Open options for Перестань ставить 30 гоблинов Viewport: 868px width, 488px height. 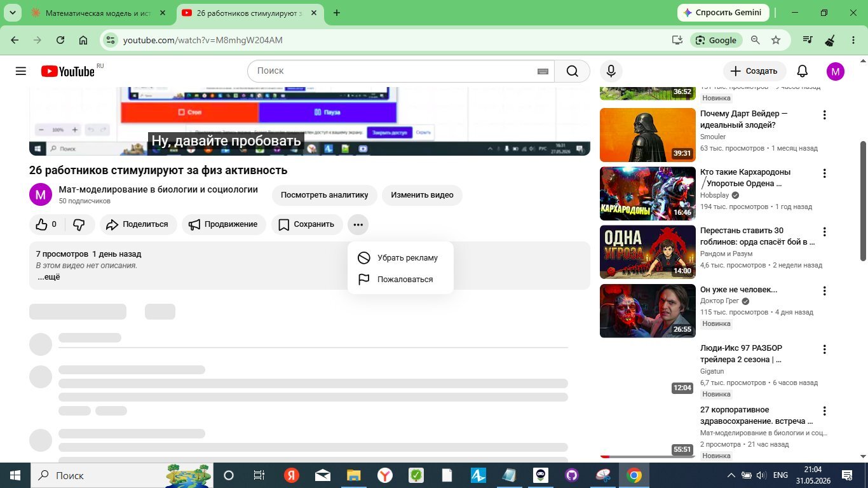(824, 232)
